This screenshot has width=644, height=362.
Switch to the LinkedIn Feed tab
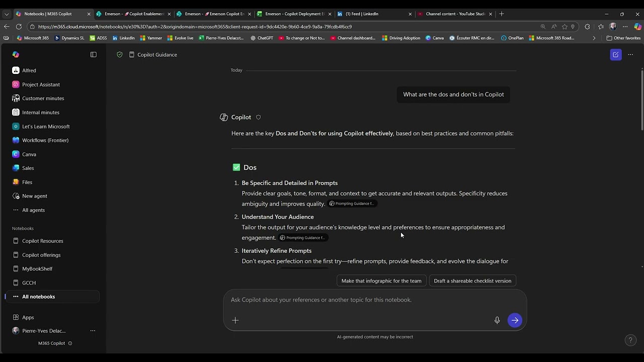pyautogui.click(x=374, y=14)
